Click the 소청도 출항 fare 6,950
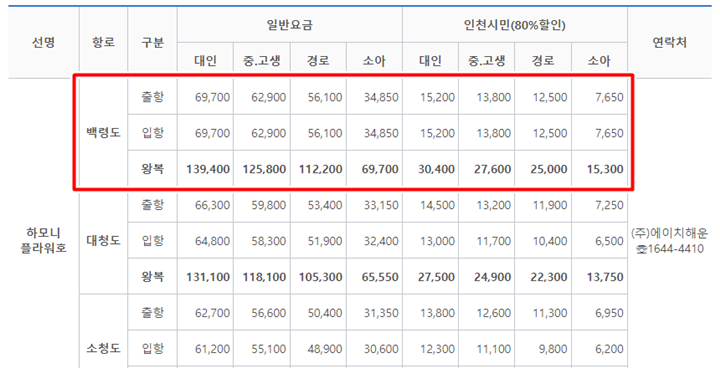This screenshot has width=720, height=368. 609,313
